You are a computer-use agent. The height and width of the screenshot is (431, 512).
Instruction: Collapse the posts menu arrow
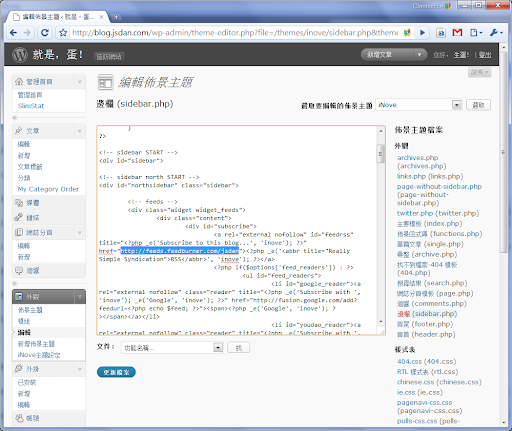(x=79, y=131)
